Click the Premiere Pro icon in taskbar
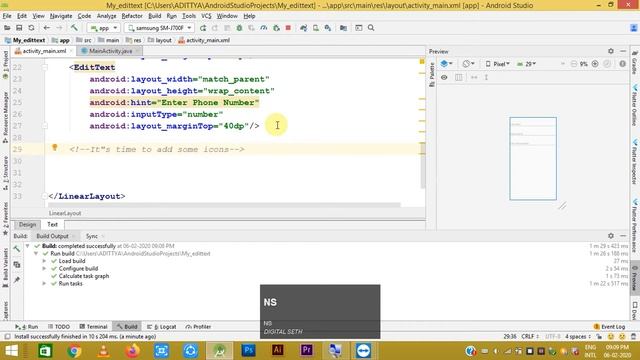Image resolution: width=640 pixels, height=360 pixels. tap(307, 350)
